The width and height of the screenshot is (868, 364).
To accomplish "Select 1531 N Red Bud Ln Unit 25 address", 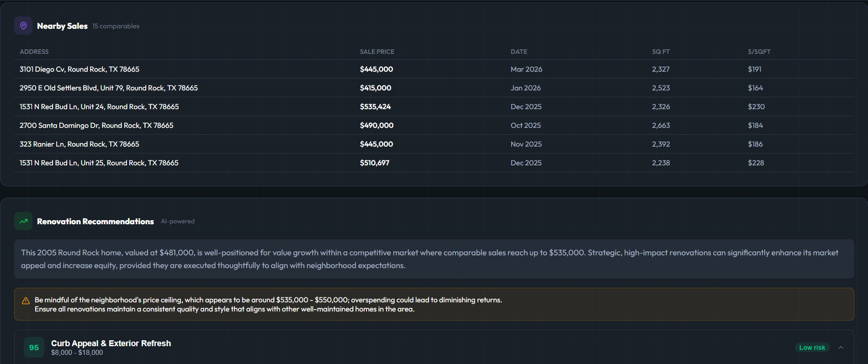I will point(99,163).
